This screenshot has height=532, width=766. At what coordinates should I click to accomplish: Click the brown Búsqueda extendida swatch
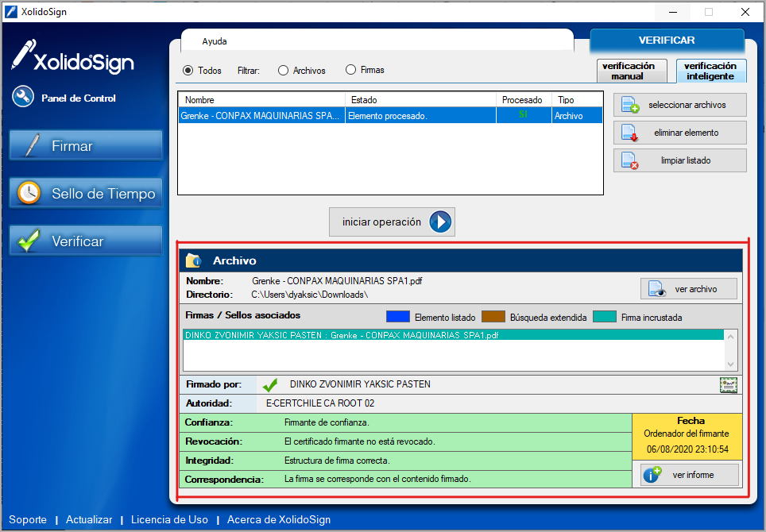click(493, 317)
